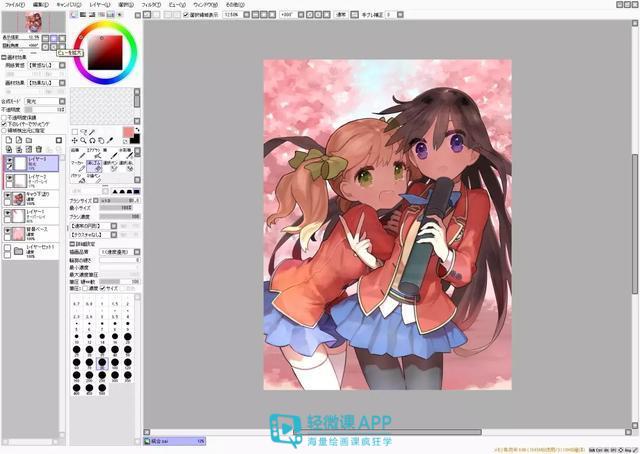
Task: Open the フィルタ menu
Action: 151,5
